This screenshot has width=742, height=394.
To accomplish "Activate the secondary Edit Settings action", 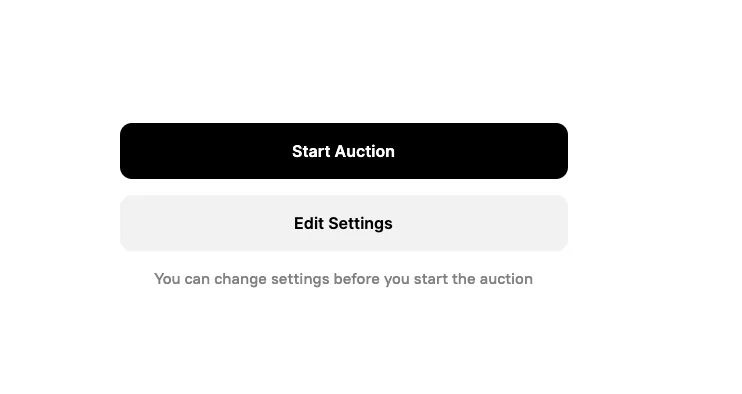I will click(x=344, y=223).
